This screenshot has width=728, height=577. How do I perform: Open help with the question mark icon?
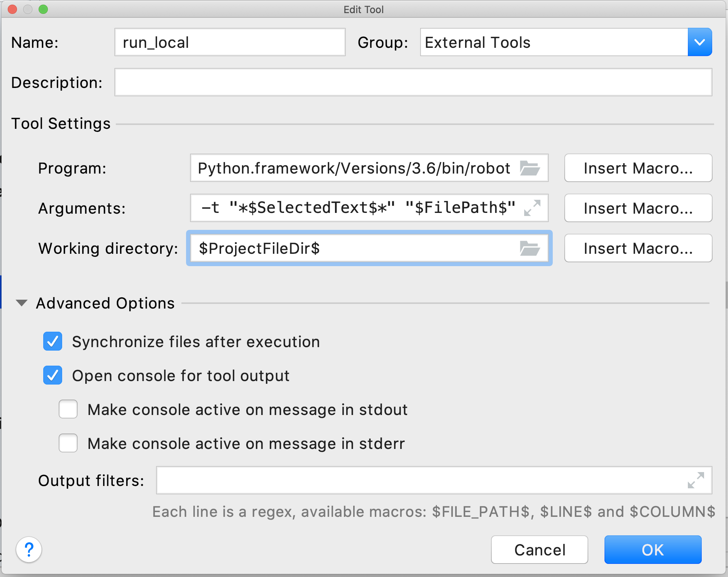29,549
